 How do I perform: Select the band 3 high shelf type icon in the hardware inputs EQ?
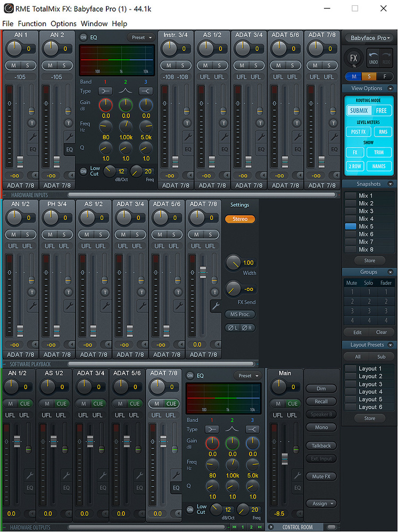[x=146, y=91]
